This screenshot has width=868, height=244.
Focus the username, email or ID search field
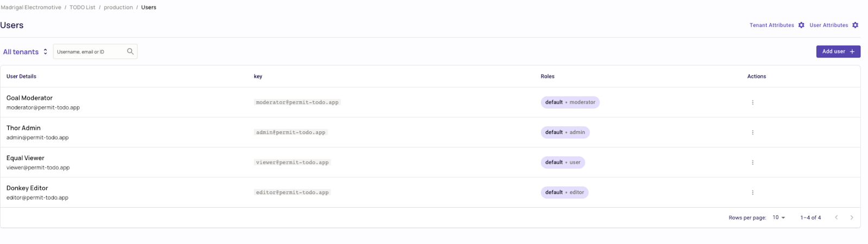90,52
